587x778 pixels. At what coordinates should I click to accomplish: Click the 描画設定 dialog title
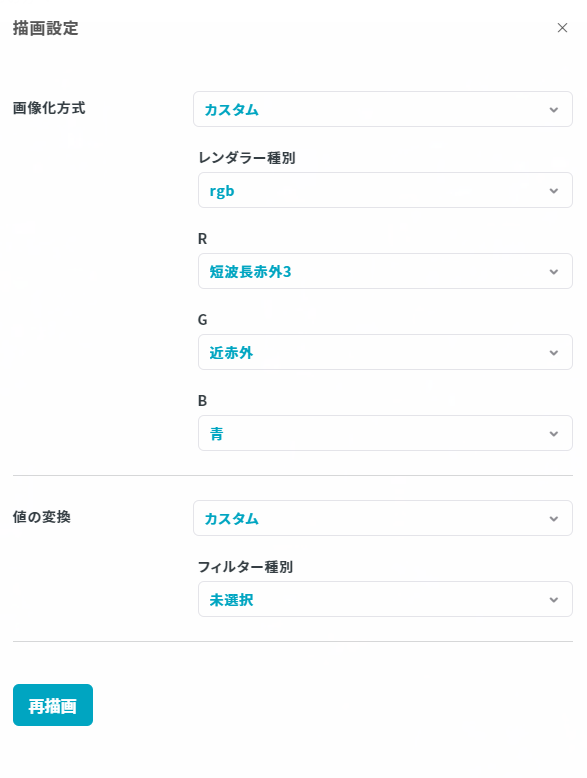point(45,28)
